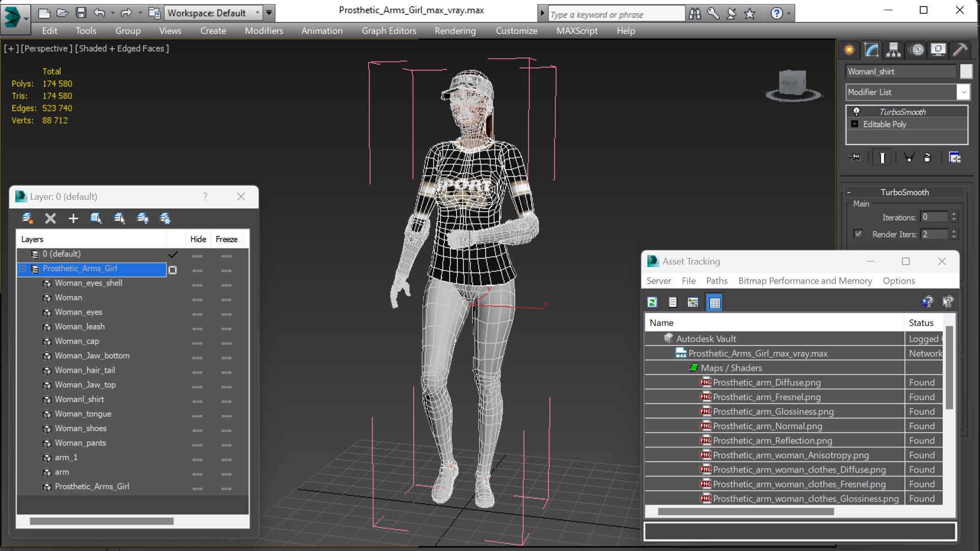
Task: Click the Layer dialog horizontal scrollbar
Action: 102,521
